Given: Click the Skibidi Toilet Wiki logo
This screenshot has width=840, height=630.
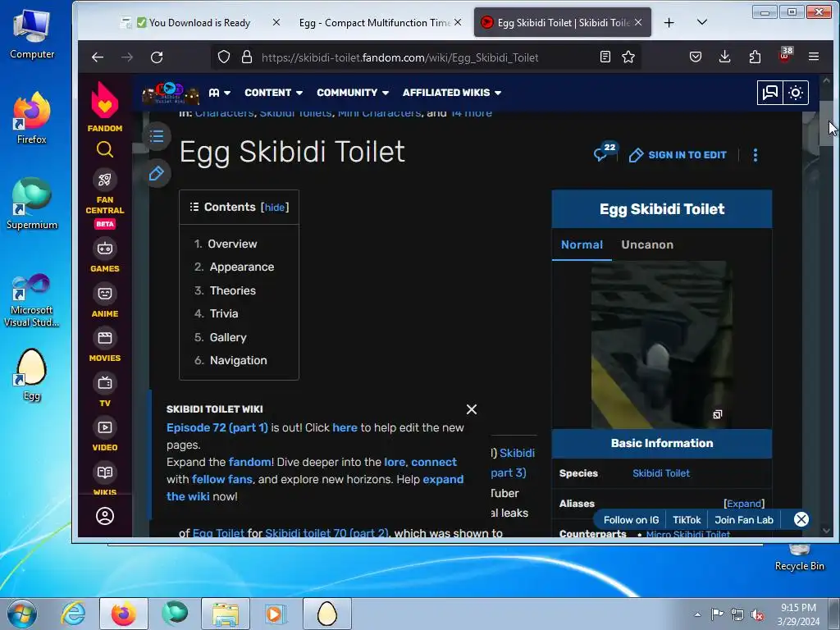Looking at the screenshot, I should 171,94.
